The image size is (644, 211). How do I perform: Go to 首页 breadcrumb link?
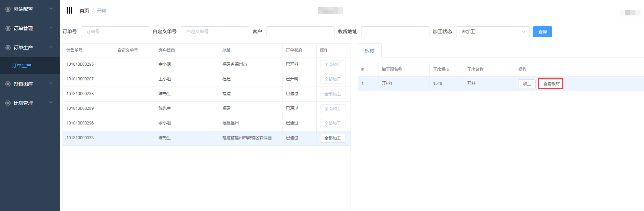point(84,11)
